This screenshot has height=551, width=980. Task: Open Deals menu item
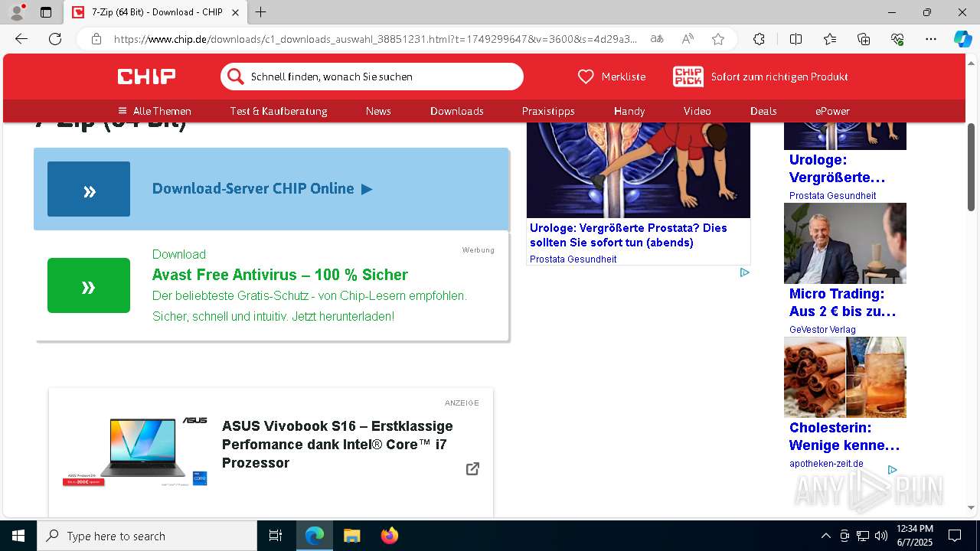pyautogui.click(x=763, y=111)
